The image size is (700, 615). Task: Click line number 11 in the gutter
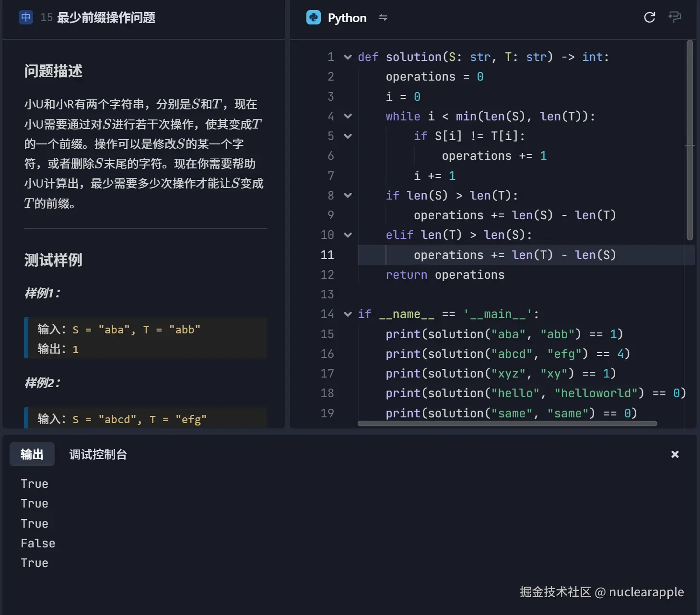click(x=327, y=255)
